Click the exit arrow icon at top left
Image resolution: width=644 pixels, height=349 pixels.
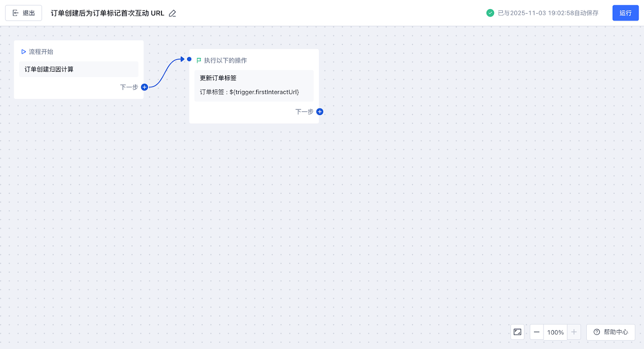tap(16, 13)
